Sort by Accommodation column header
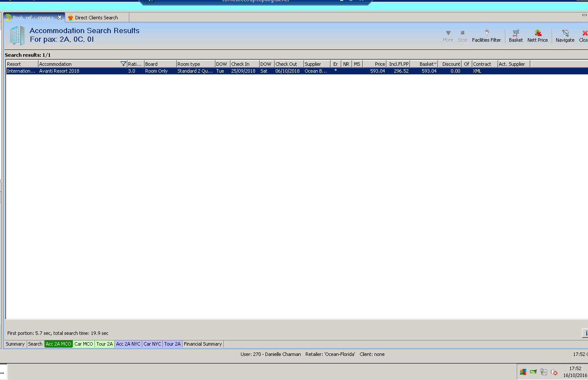Viewport: 588px width, 380px height. 82,64
